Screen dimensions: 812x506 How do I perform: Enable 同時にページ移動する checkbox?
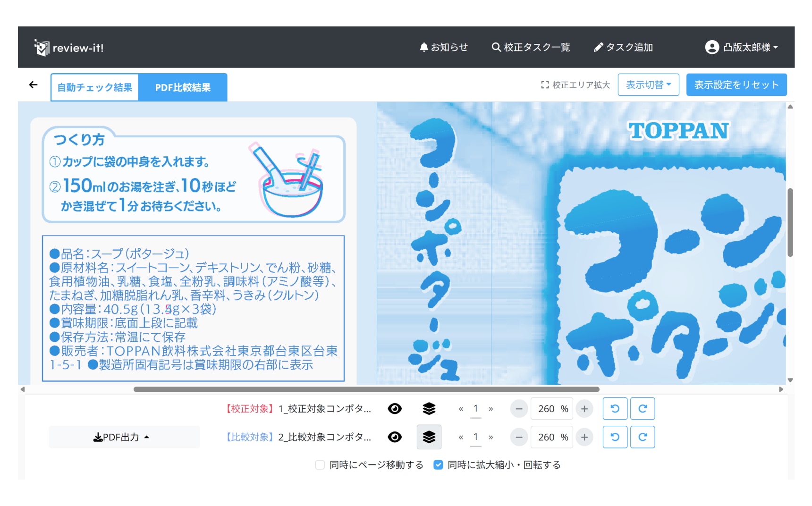coord(320,465)
